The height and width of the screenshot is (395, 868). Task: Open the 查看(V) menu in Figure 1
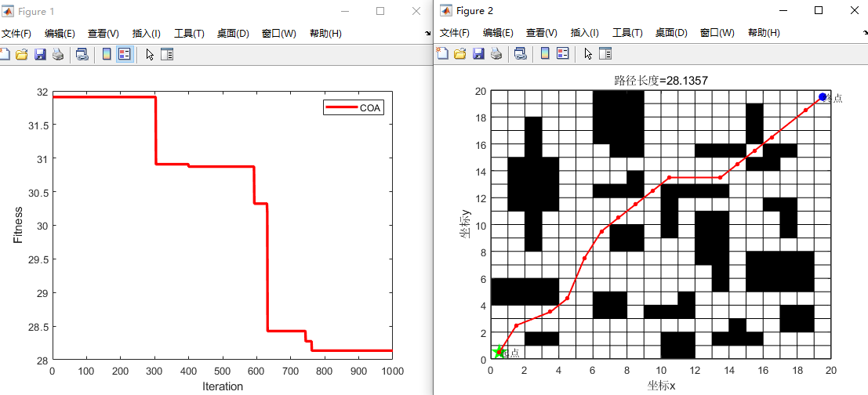[104, 34]
